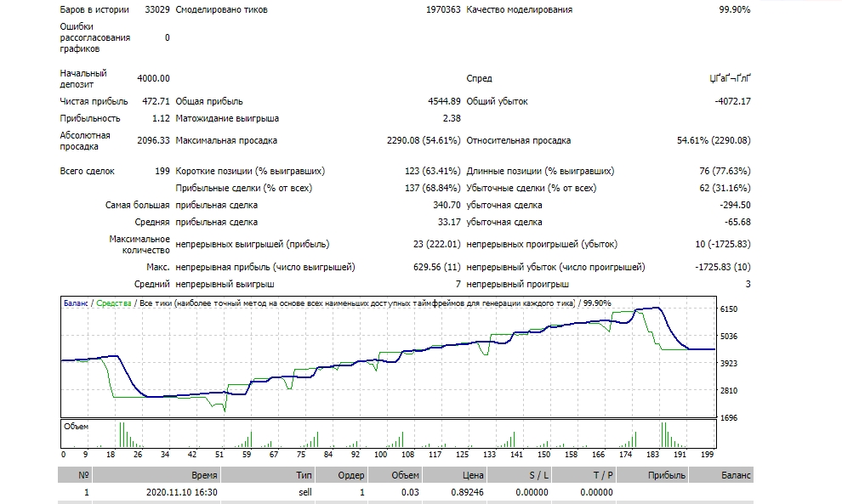
Task: Click the Общая прибыль label
Action: tap(209, 101)
